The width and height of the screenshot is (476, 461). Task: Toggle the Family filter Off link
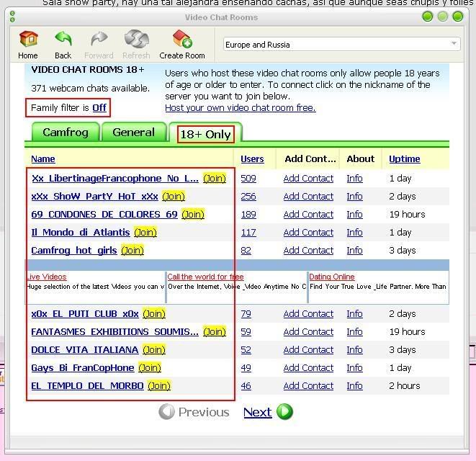tap(99, 107)
